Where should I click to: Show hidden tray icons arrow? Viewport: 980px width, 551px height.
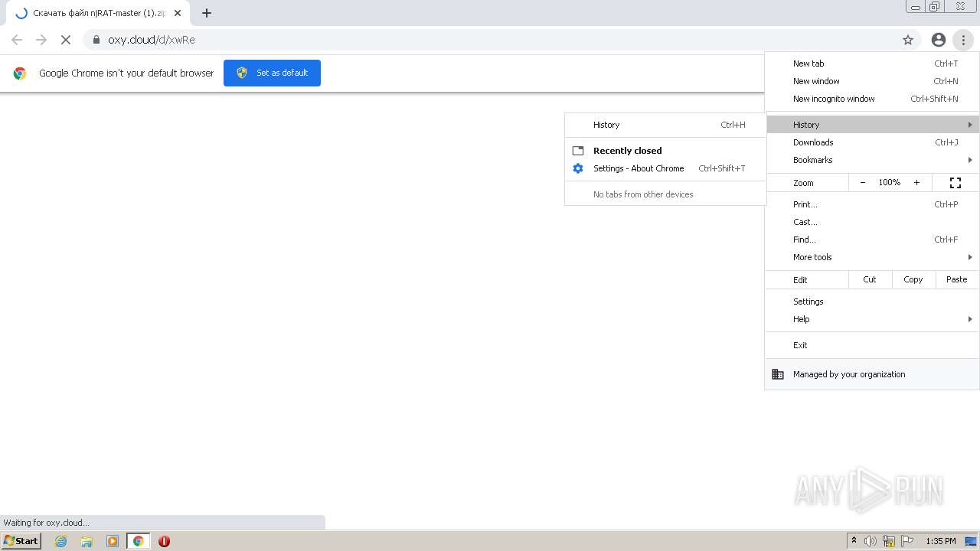coord(854,541)
